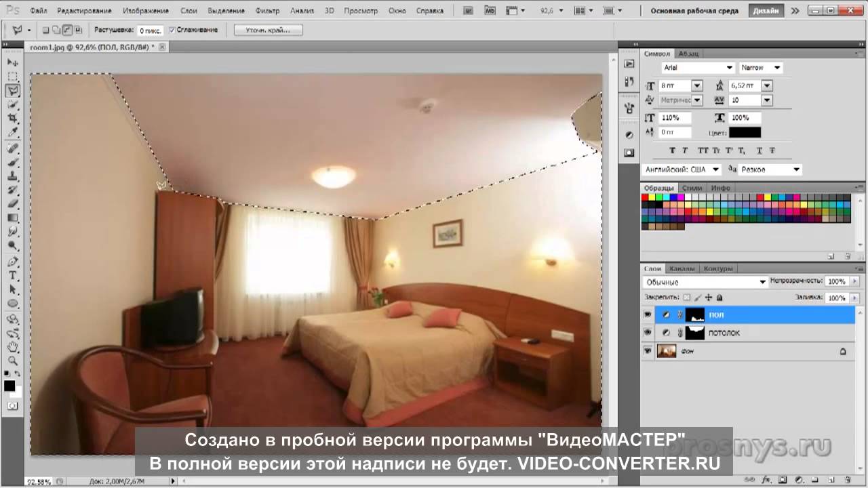Switch to the Дизайн workspace
This screenshot has height=488, width=868.
point(768,11)
